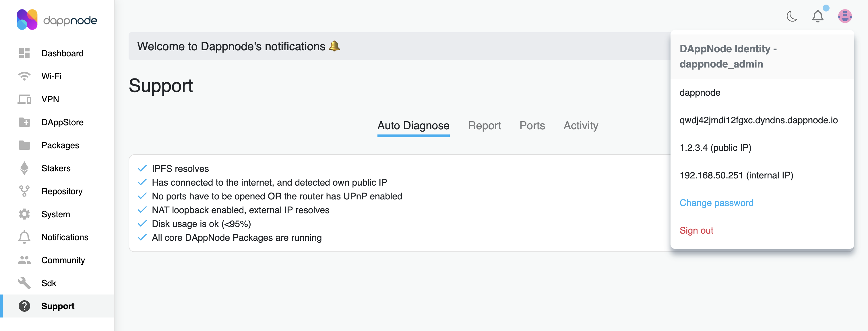Image resolution: width=868 pixels, height=331 pixels.
Task: Toggle dark mode with the moon icon
Action: (792, 16)
